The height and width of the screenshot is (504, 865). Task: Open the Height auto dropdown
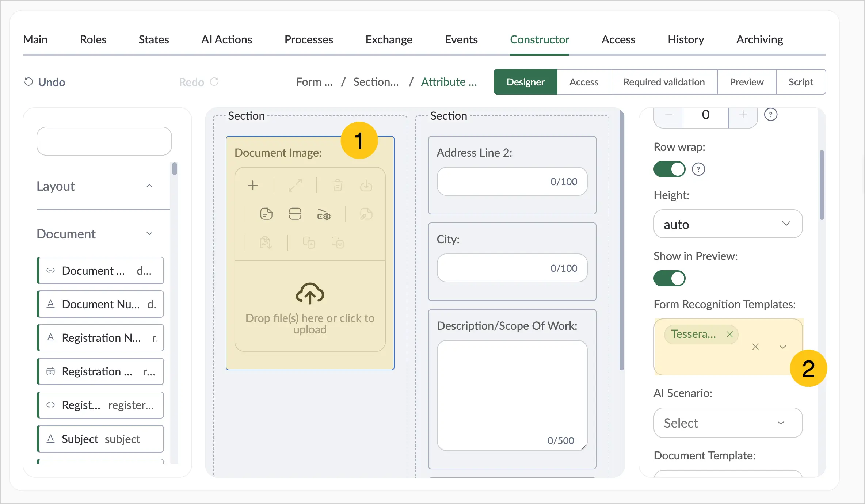[728, 224]
